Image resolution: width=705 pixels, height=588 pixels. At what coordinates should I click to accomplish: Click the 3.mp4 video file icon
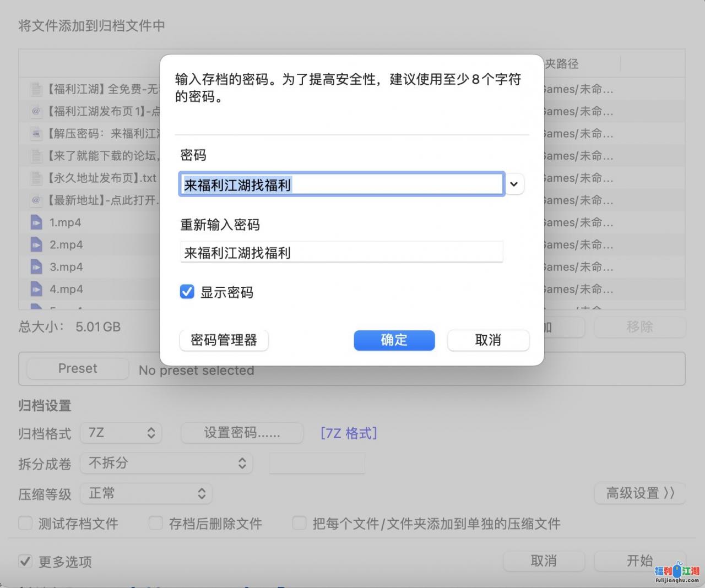[x=36, y=267]
